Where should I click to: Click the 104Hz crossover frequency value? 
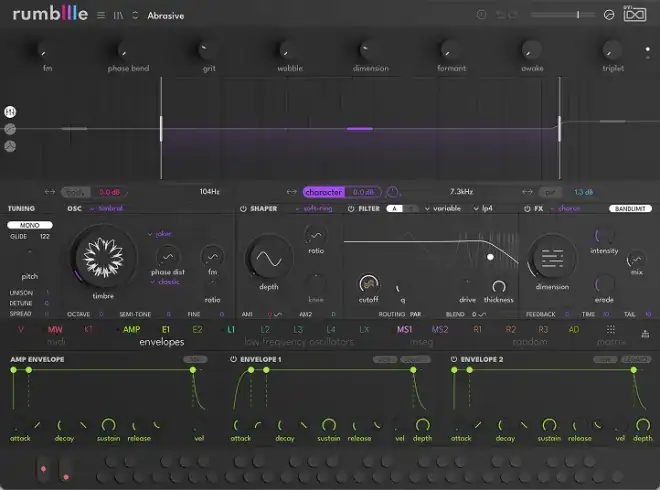pyautogui.click(x=209, y=192)
